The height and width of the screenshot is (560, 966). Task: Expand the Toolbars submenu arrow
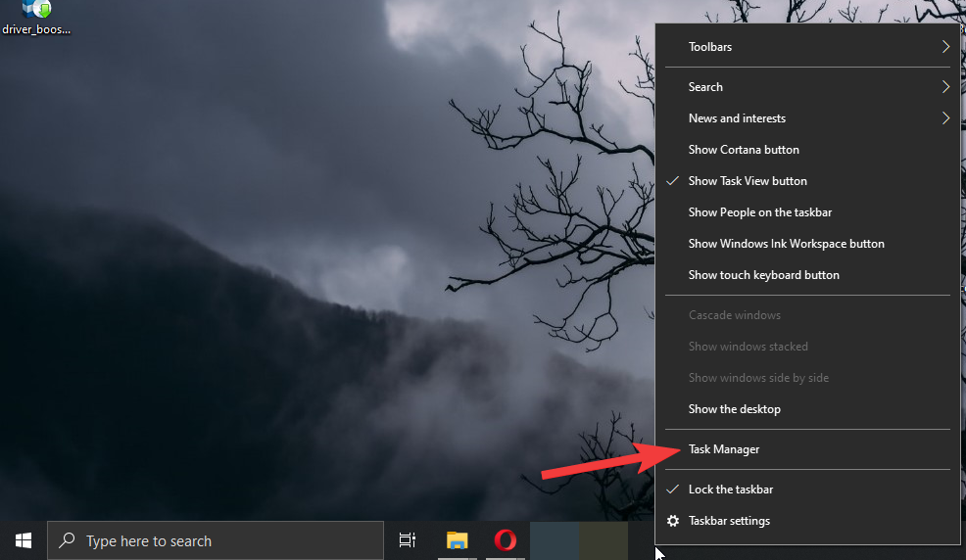945,47
